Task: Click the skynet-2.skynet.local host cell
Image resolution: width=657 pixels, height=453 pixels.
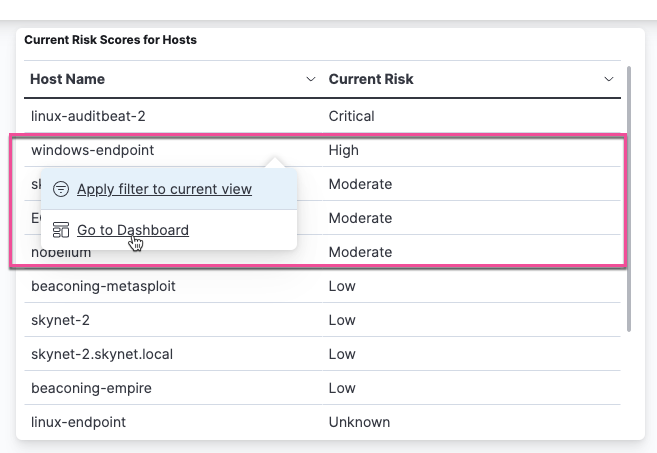Action: coord(103,354)
